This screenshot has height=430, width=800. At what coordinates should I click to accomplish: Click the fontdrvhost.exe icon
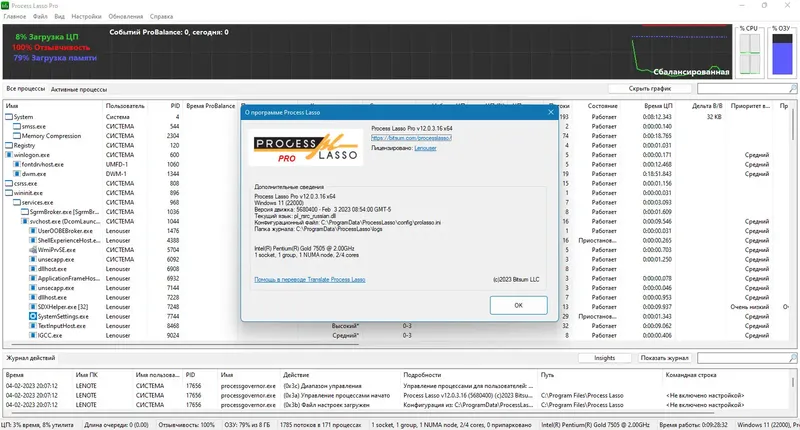tap(17, 164)
